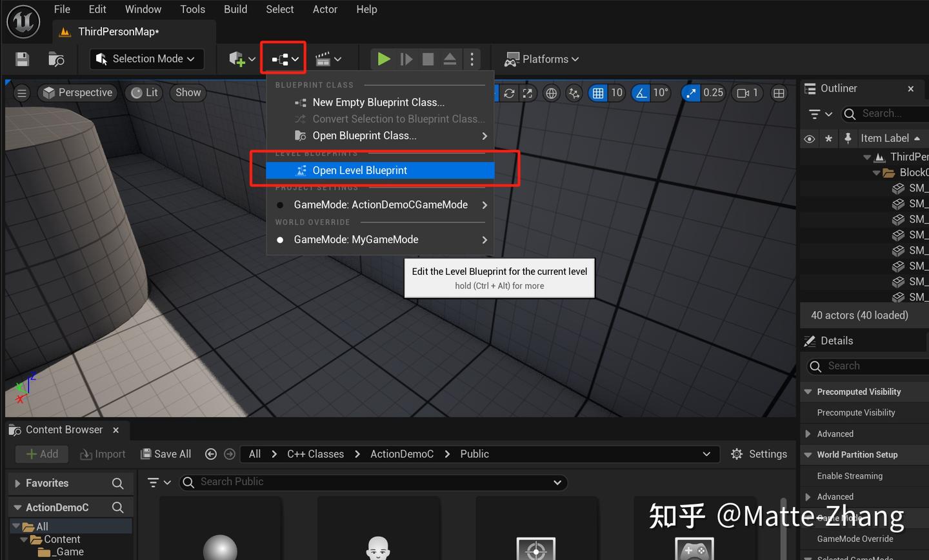Image resolution: width=929 pixels, height=560 pixels.
Task: Open the Platforms dropdown
Action: pos(542,59)
